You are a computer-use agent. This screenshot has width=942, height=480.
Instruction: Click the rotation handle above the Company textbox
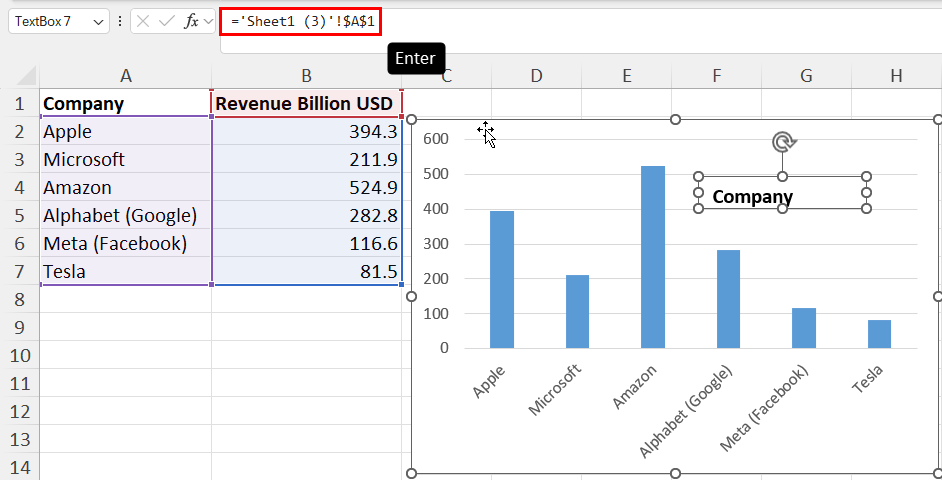783,142
